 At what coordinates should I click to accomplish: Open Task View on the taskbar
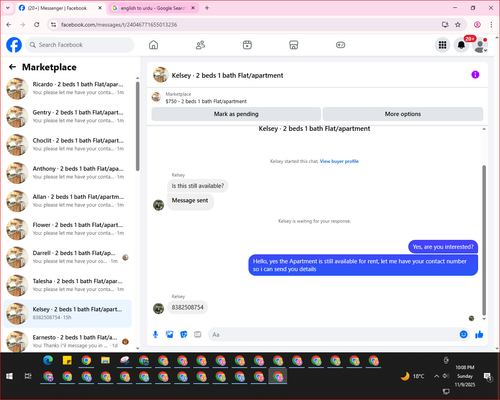[28, 376]
